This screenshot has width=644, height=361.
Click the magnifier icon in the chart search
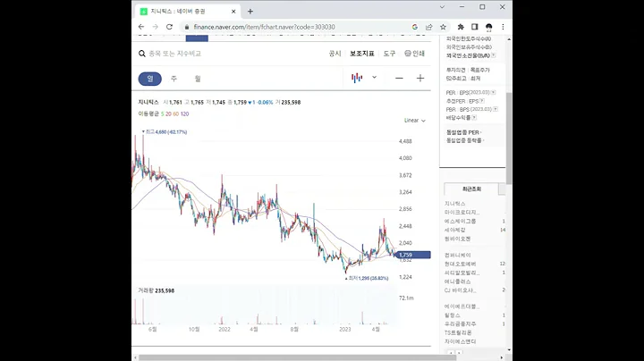[141, 54]
